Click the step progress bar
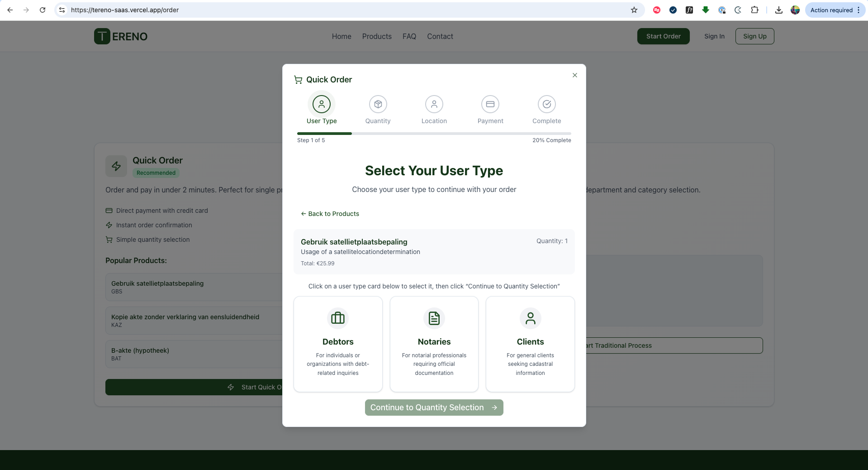 pos(434,134)
